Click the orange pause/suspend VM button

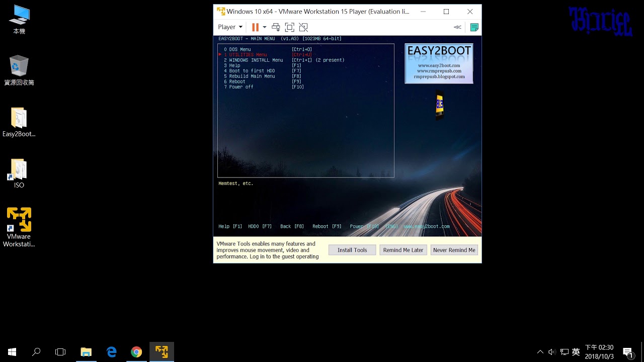[255, 27]
